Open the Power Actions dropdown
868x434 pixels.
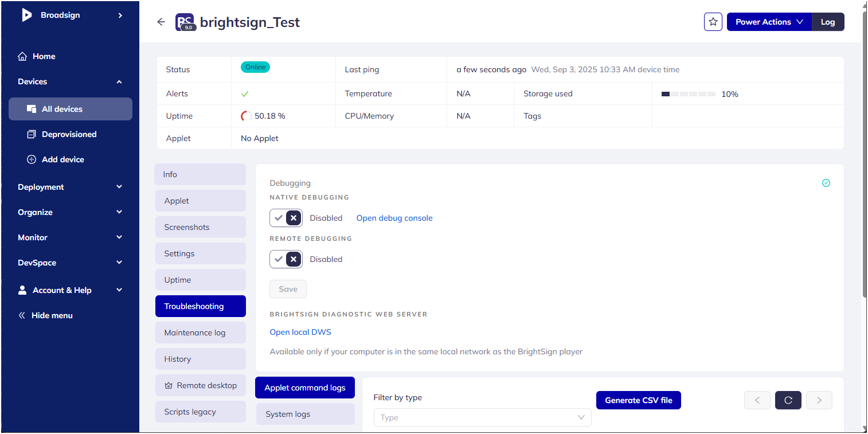[x=769, y=22]
